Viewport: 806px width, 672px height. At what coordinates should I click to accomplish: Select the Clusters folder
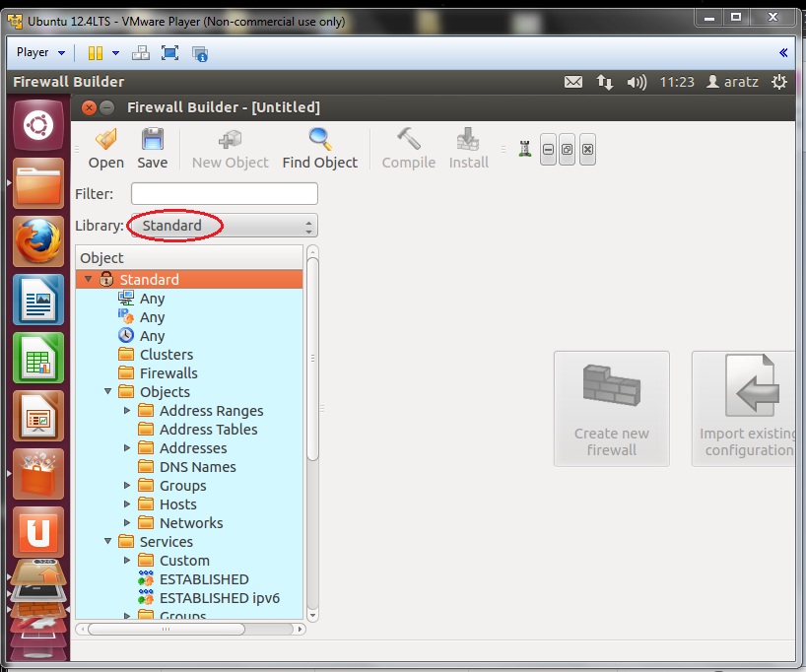click(x=167, y=355)
